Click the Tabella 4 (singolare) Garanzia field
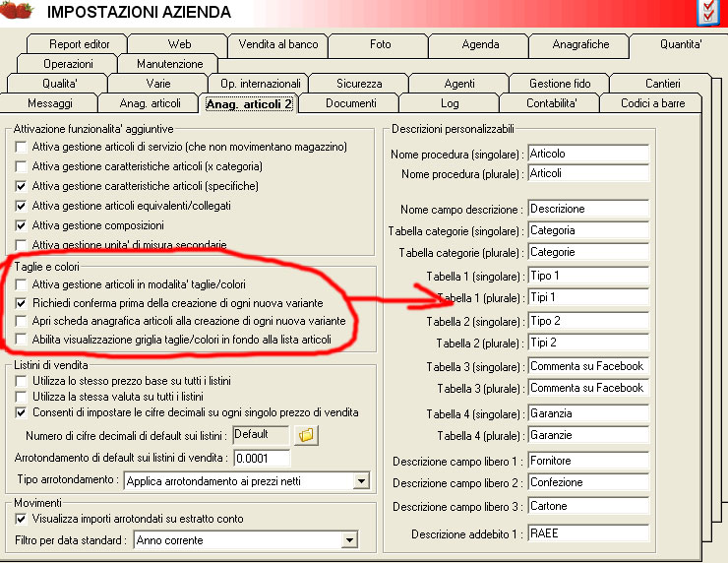Viewport: 728px width, 563px height. click(588, 413)
